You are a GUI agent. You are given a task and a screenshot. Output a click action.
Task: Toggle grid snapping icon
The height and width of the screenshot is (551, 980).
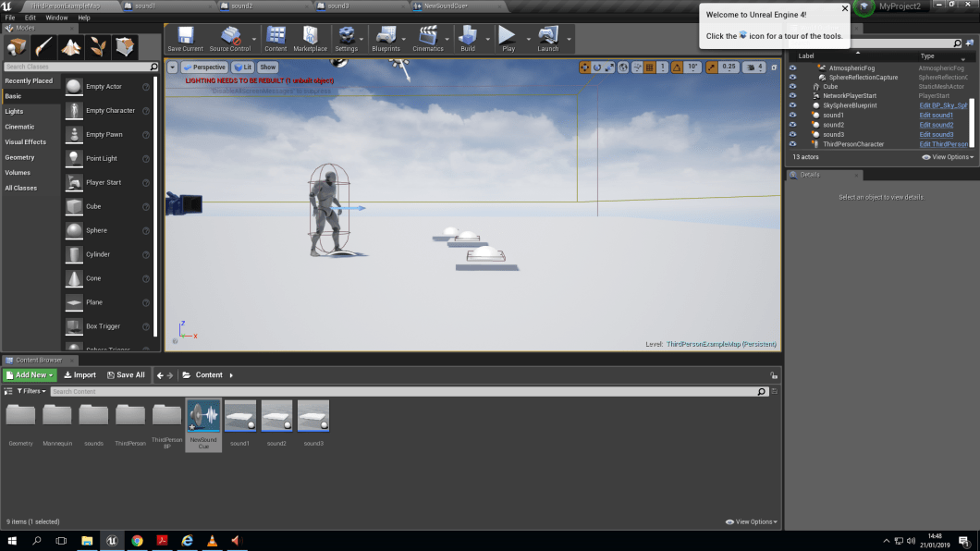pos(650,67)
